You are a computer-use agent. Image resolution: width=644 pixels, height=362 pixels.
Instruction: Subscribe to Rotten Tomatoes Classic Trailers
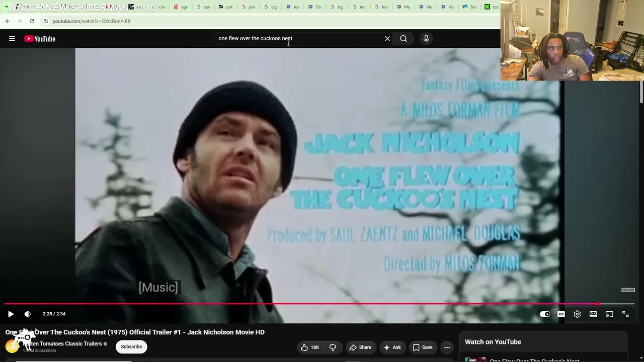131,346
